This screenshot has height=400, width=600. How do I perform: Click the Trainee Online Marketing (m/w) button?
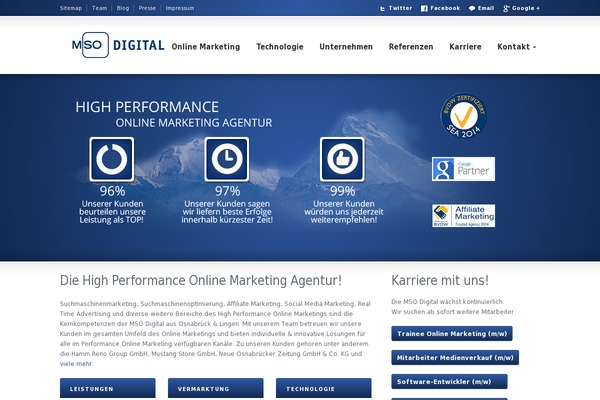452,334
